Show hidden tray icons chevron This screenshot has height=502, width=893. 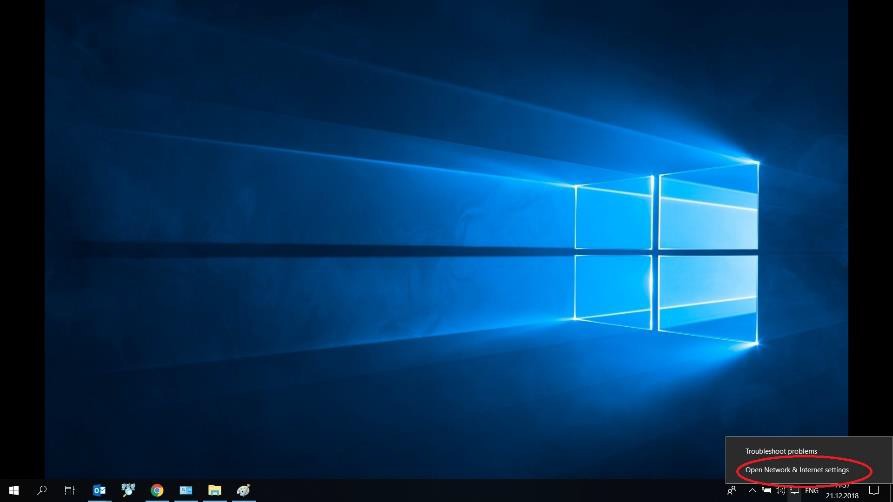pos(752,491)
